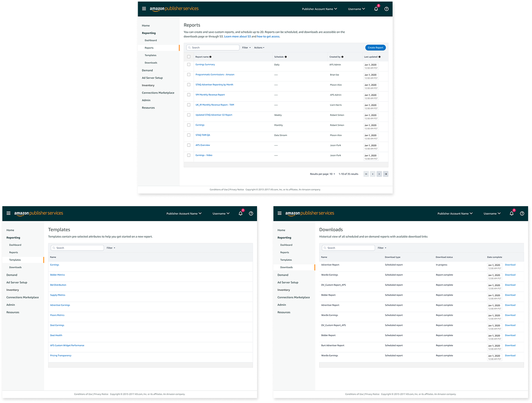Click Amazon Publisher Services logo in Reports window
Screen dimensions: 532x403
pos(174,9)
